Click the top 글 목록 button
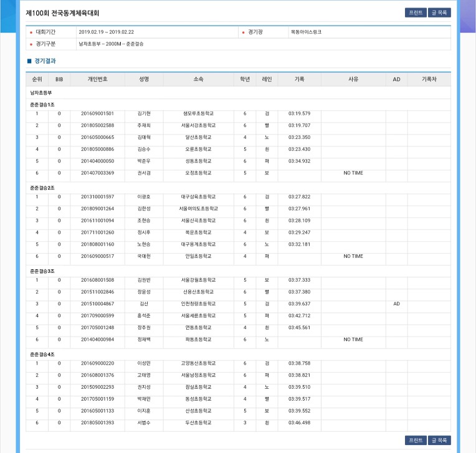 coord(439,12)
